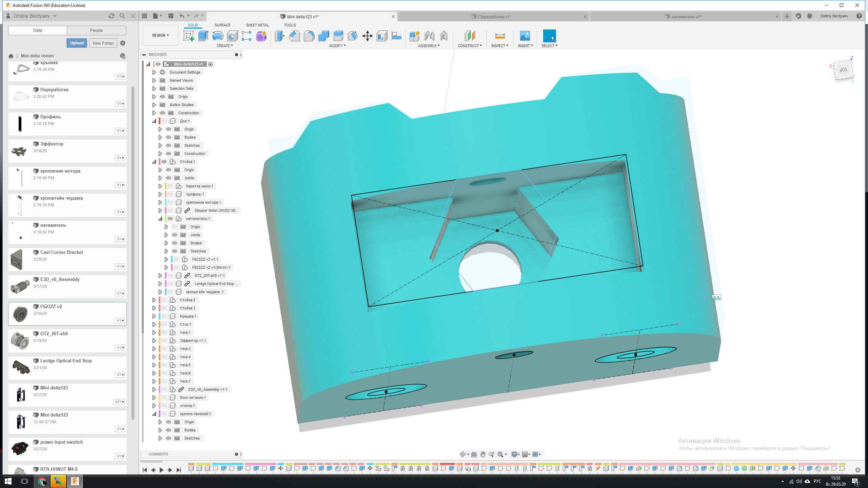The width and height of the screenshot is (868, 488).
Task: Click the refresh icon in data panel
Action: [111, 16]
